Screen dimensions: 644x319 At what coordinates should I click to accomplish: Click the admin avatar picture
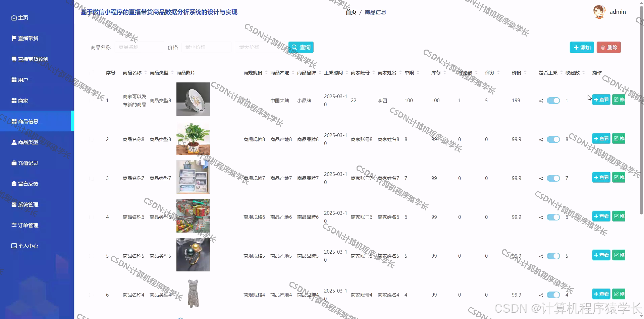pyautogui.click(x=599, y=12)
